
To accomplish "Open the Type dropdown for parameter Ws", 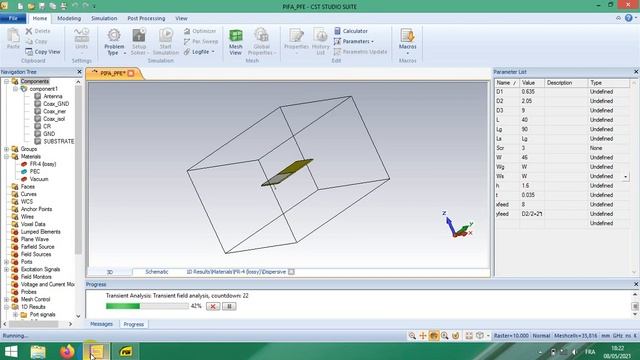I will (626, 176).
